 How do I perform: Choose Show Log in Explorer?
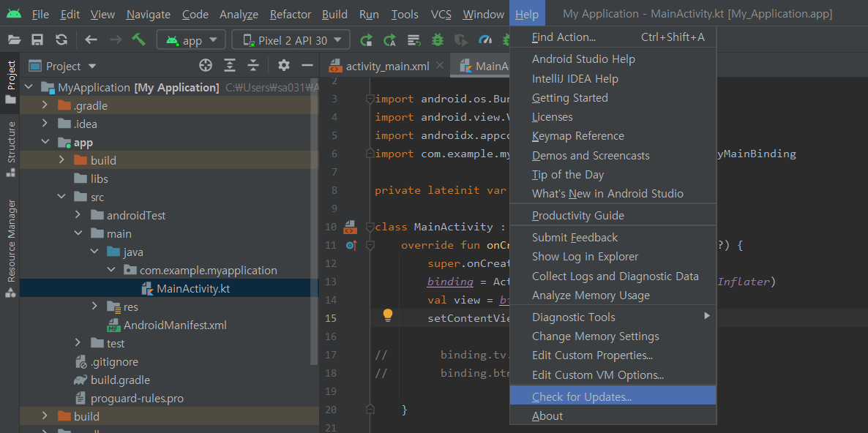613,257
